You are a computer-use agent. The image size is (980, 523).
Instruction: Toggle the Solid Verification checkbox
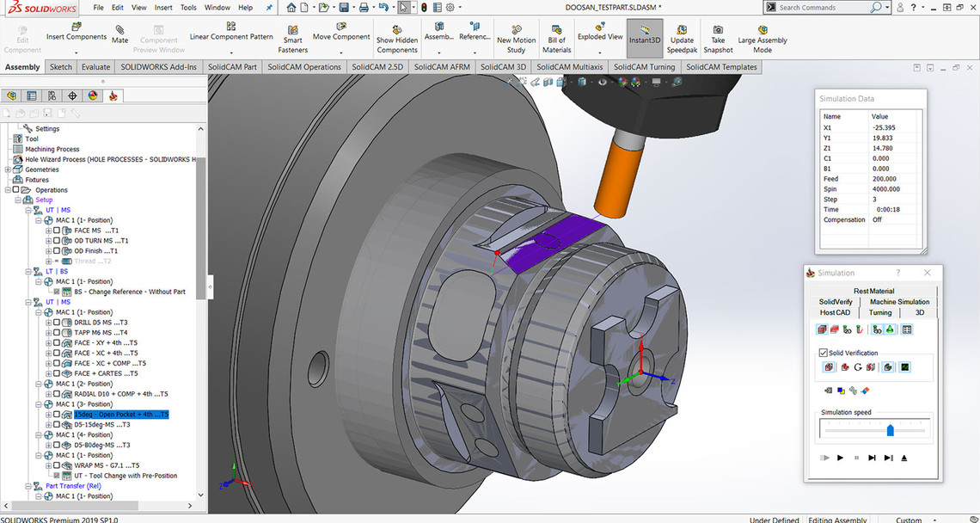click(824, 353)
